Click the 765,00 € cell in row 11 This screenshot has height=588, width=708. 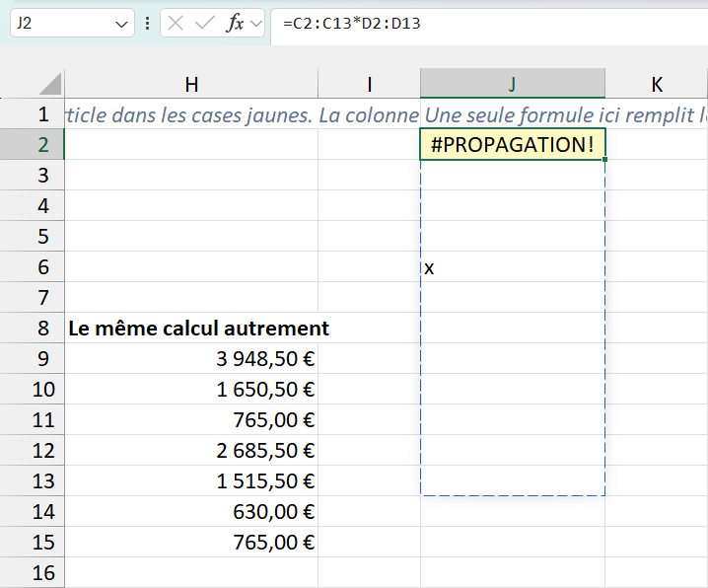[191, 419]
